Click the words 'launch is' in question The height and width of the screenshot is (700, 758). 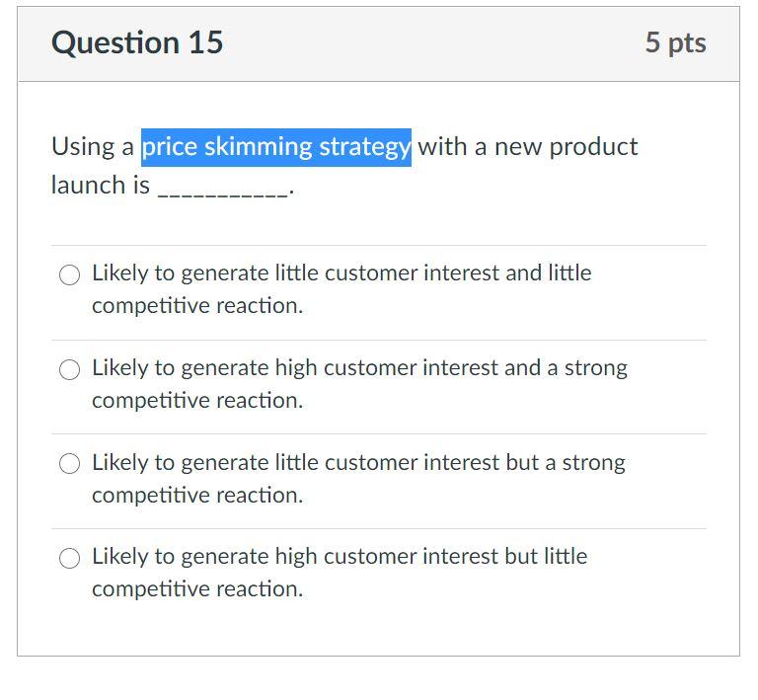(101, 186)
